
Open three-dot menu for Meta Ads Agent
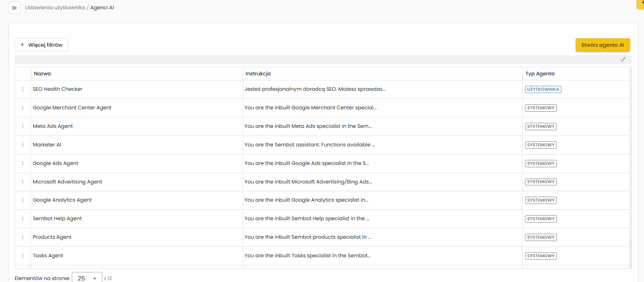pyautogui.click(x=23, y=126)
